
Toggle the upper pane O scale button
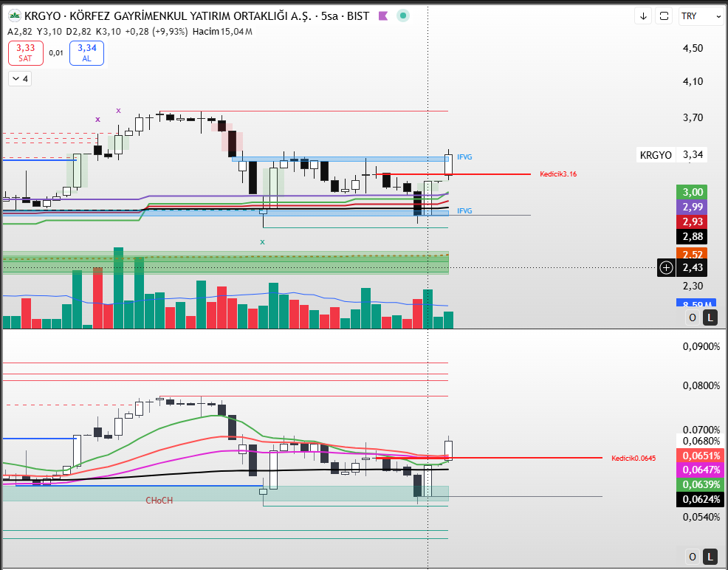(x=693, y=318)
